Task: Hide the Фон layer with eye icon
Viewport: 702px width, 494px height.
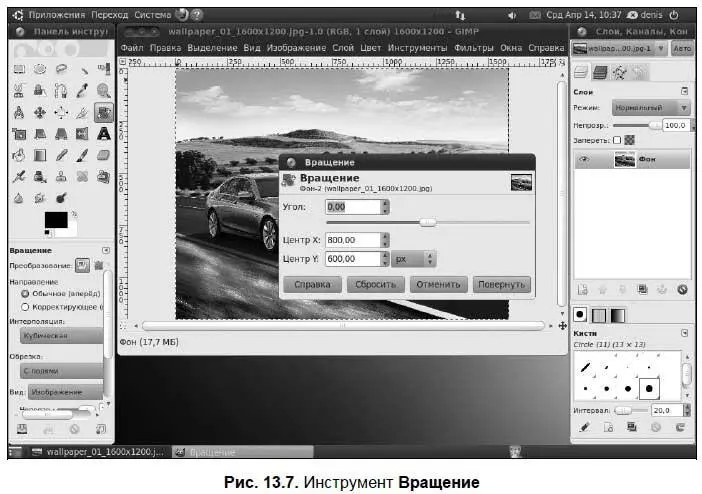Action: 584,159
